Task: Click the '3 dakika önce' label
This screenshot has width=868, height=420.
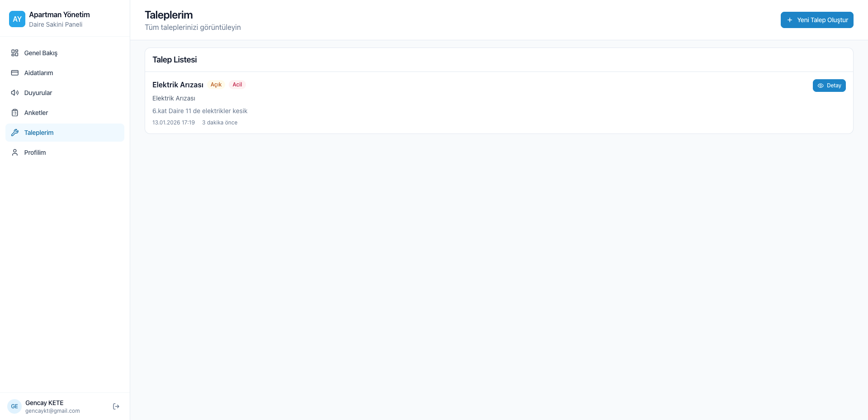Action: pyautogui.click(x=220, y=123)
